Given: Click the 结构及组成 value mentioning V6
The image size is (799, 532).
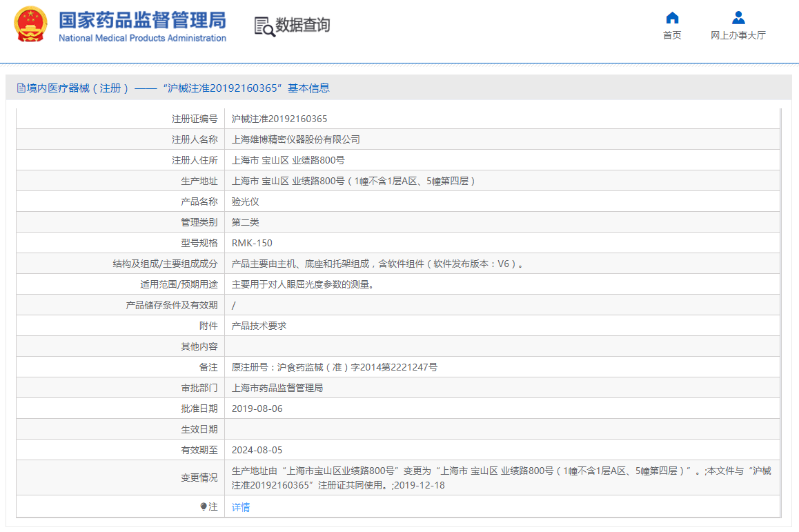Looking at the screenshot, I should (x=377, y=264).
